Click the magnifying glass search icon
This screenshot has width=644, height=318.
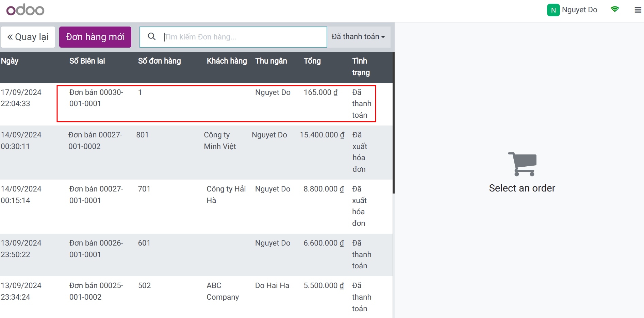152,37
